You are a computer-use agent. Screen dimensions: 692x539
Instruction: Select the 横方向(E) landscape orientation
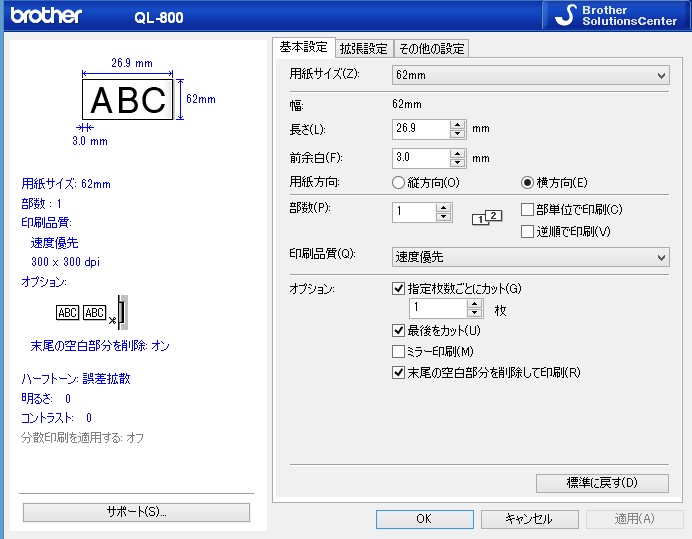(x=528, y=183)
